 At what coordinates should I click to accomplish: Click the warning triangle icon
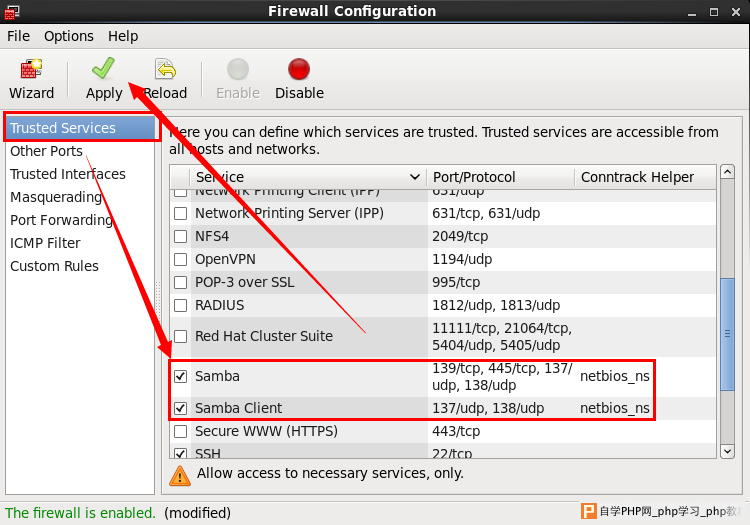point(180,475)
